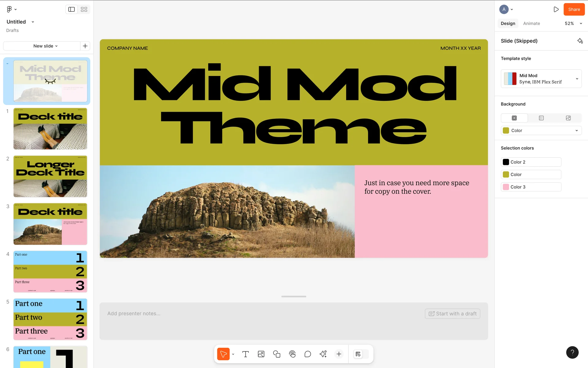Image resolution: width=588 pixels, height=368 pixels.
Task: Select the Image insert tool
Action: tap(261, 354)
